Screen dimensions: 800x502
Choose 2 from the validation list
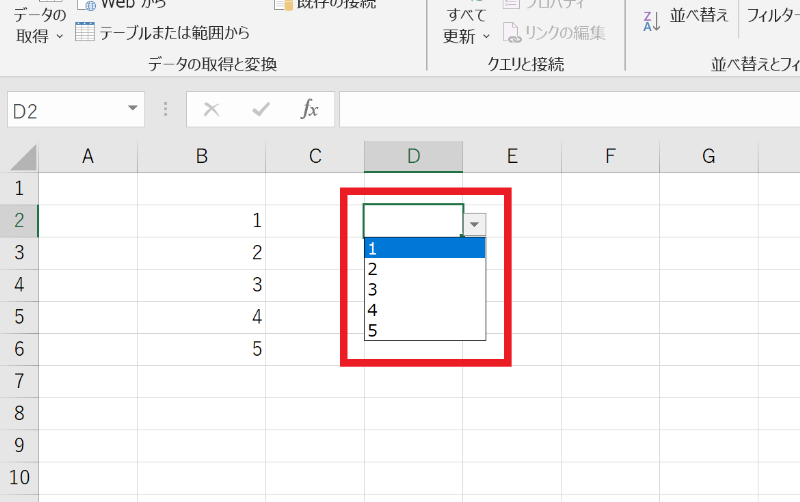pos(424,269)
